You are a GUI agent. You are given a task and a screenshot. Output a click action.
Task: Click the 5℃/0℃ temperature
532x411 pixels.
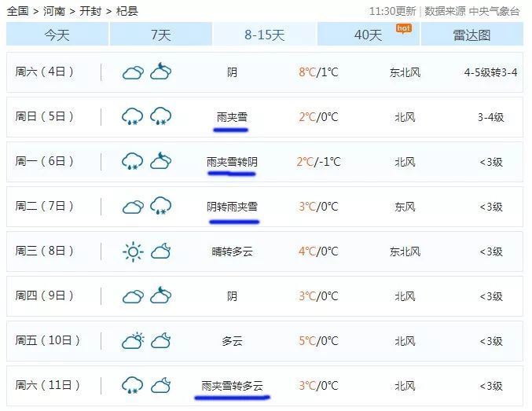pyautogui.click(x=318, y=341)
